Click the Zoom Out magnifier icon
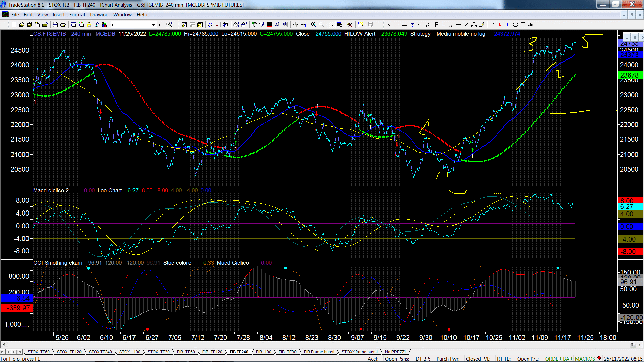The image size is (644, 362). tap(321, 25)
